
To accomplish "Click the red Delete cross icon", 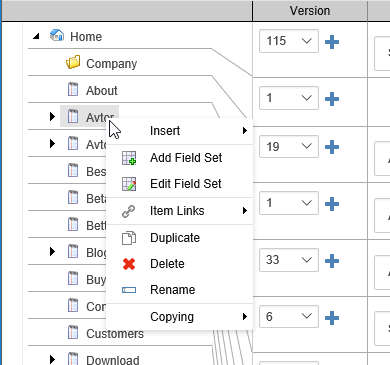I will [x=129, y=264].
